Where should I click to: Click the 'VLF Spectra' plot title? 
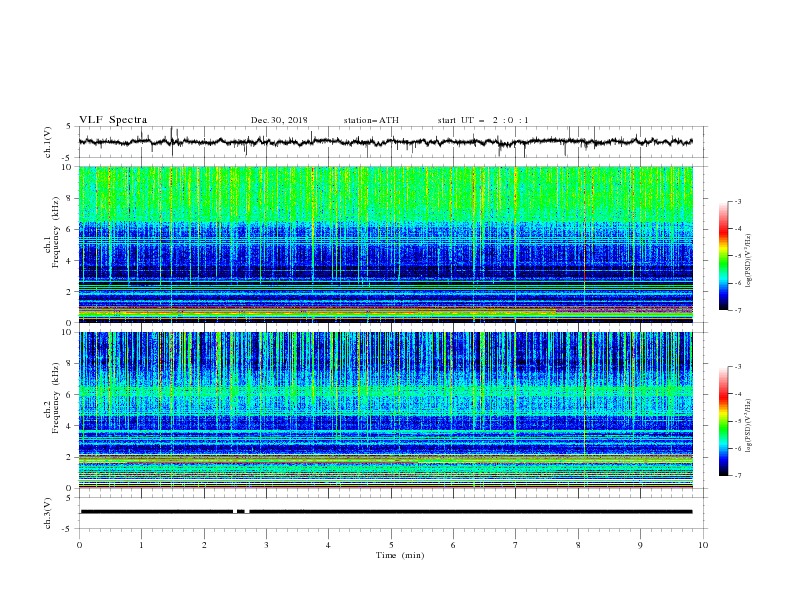(x=113, y=120)
